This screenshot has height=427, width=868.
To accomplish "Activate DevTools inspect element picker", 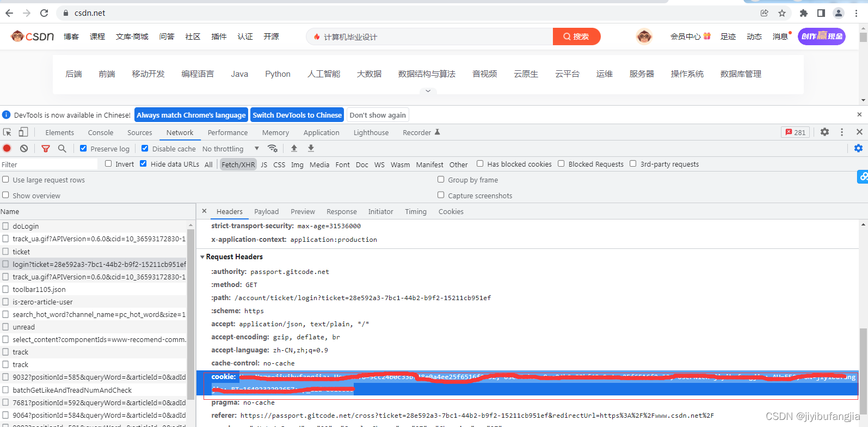I will [7, 132].
